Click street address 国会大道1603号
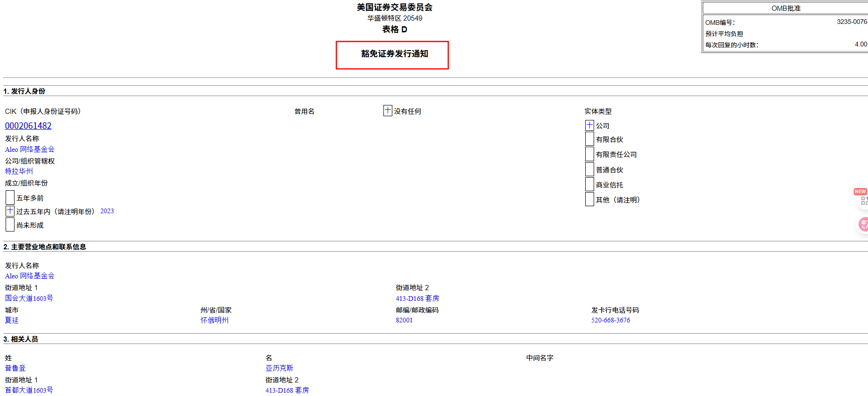 pyautogui.click(x=29, y=298)
